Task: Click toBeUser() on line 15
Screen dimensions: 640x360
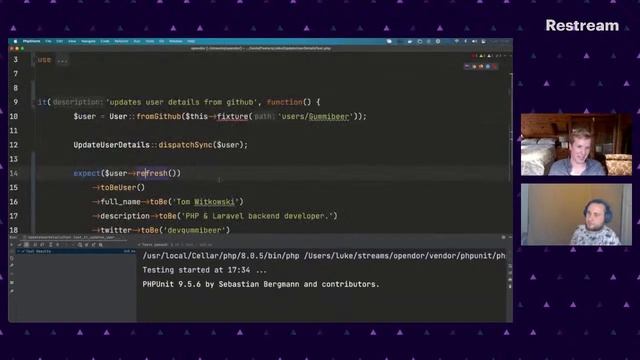Action: (122, 187)
